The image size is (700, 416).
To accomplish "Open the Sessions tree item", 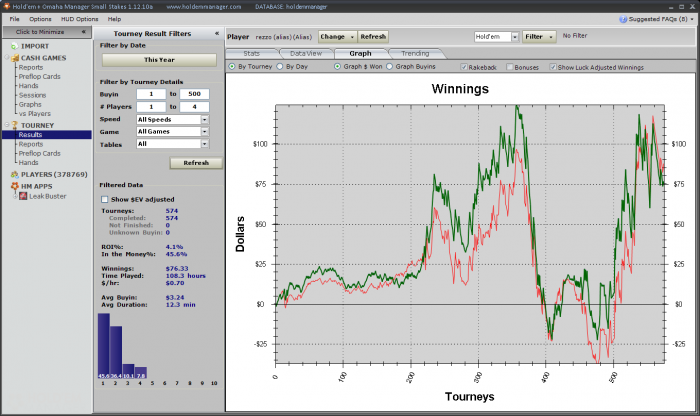I will 32,95.
